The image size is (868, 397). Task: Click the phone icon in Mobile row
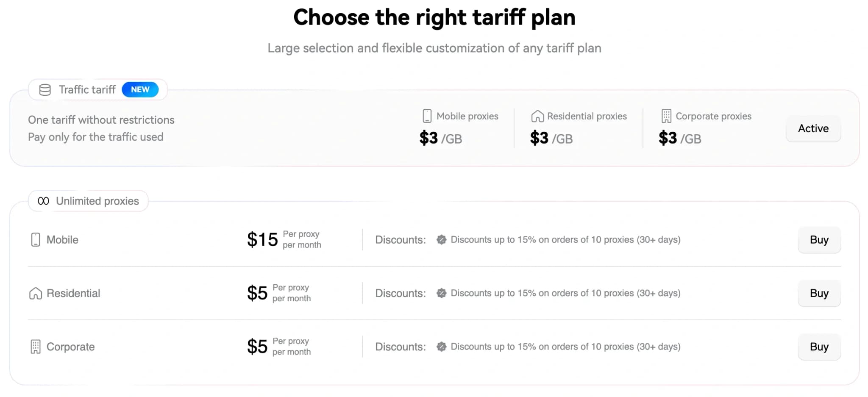click(36, 240)
